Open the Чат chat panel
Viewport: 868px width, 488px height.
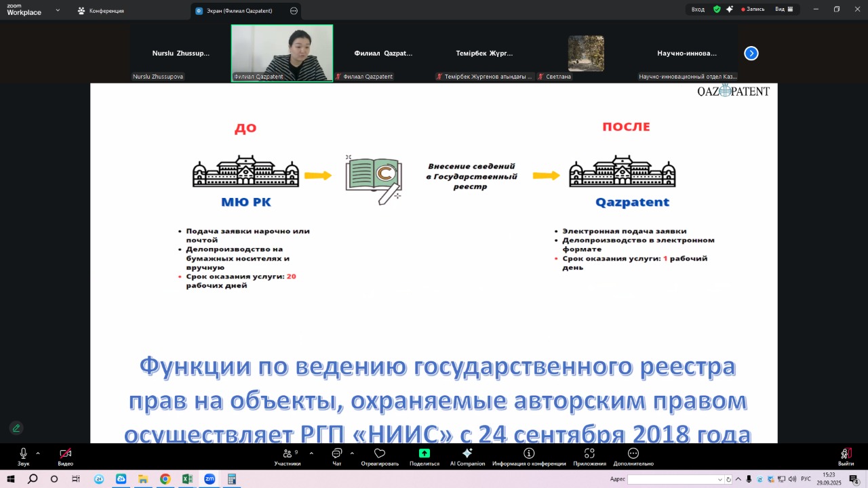(337, 454)
